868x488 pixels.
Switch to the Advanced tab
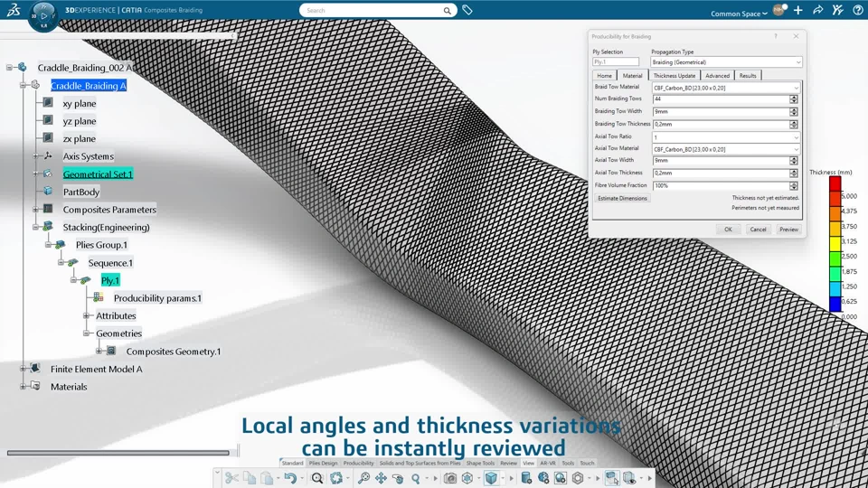click(x=717, y=75)
